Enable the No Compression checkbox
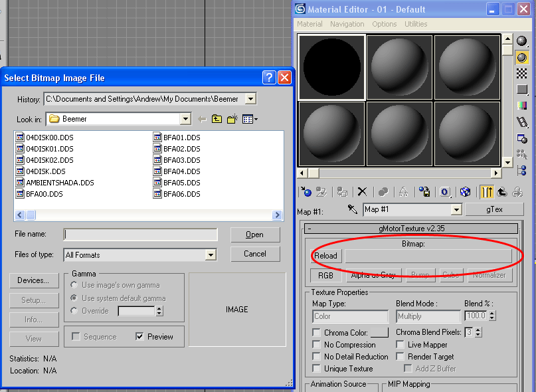 click(x=316, y=345)
